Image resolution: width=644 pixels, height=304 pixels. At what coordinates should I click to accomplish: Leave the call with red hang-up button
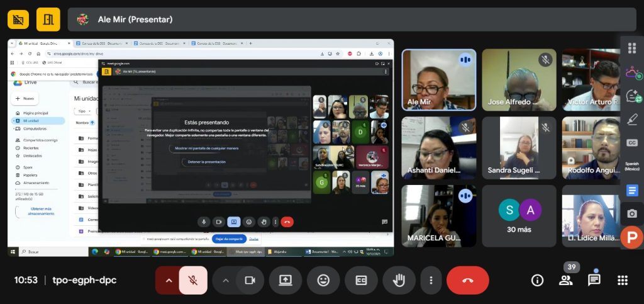pos(467,281)
